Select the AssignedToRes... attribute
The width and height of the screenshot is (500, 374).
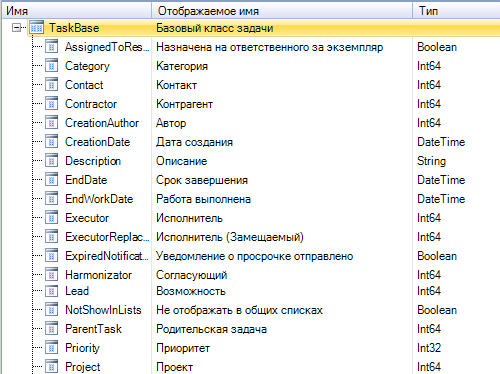point(107,47)
